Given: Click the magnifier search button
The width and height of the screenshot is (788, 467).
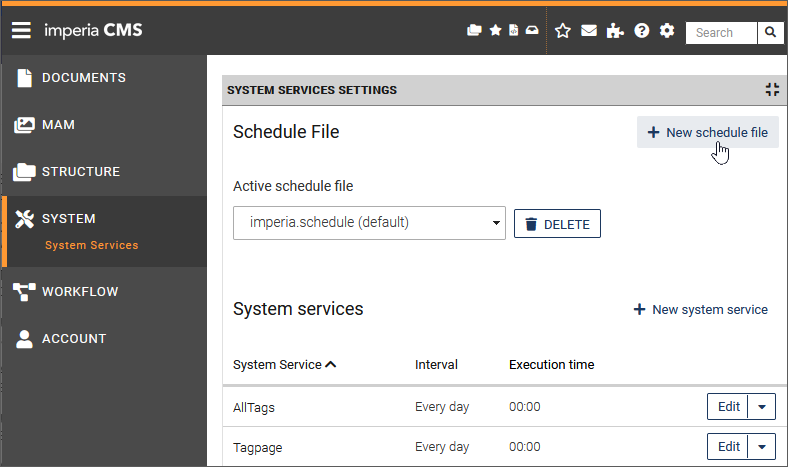Looking at the screenshot, I should coord(770,33).
